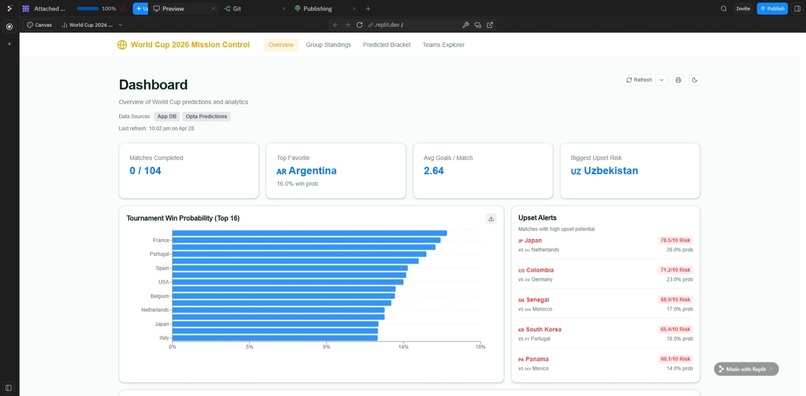Switch to the Git tab
This screenshot has width=806, height=396.
(233, 9)
